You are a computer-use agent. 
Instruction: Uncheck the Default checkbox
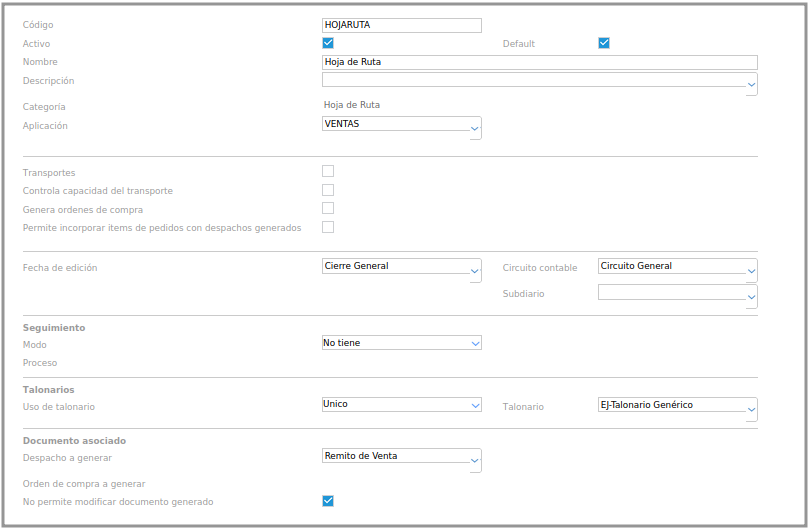tap(604, 43)
